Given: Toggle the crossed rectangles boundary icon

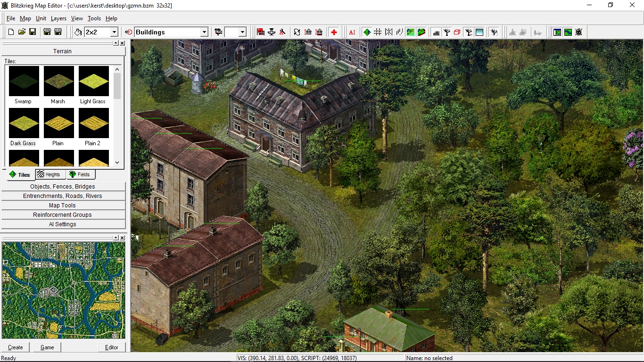Looking at the screenshot, I should point(388,32).
